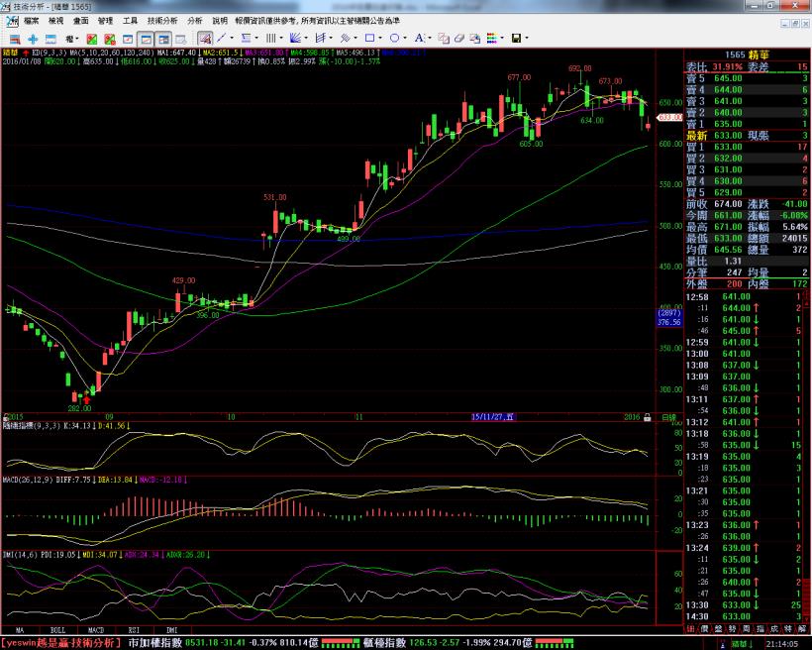The height and width of the screenshot is (650, 812).
Task: Click the 日線 period label under chart
Action: 668,418
